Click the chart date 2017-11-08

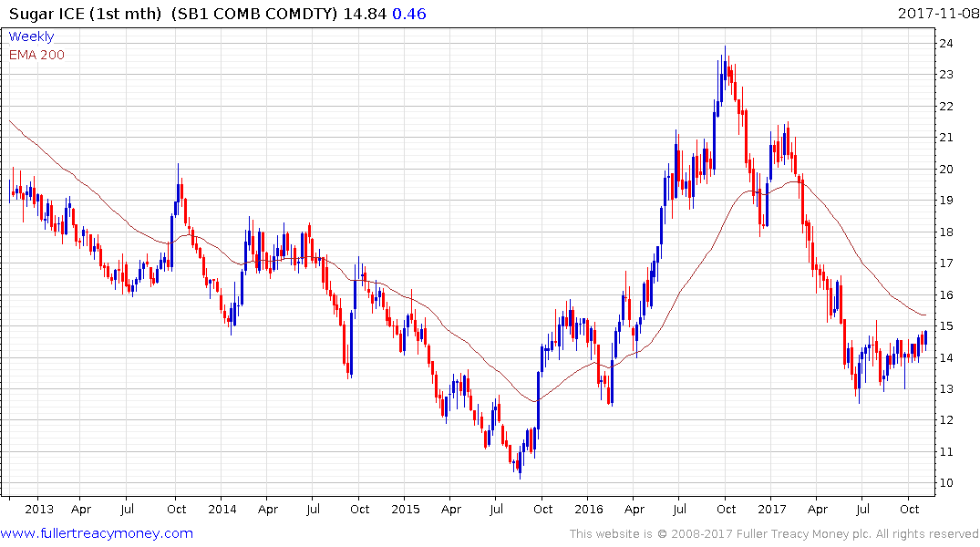(938, 13)
